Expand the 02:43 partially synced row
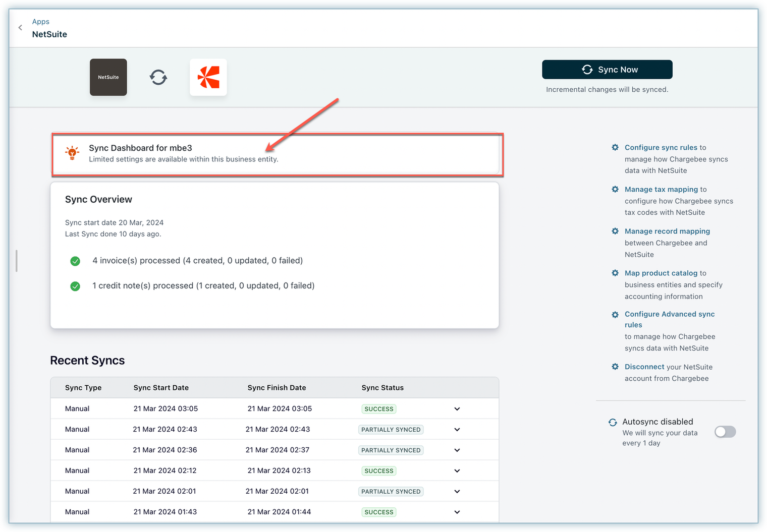The image size is (767, 532). (457, 430)
